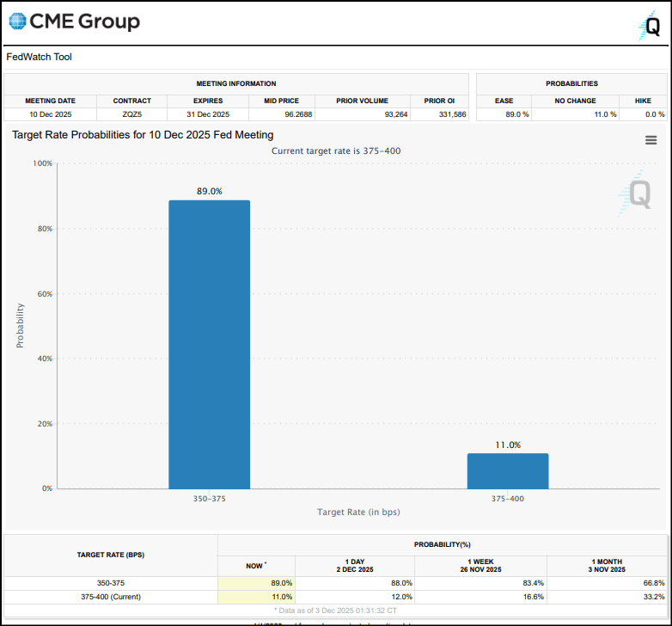The width and height of the screenshot is (672, 626).
Task: Click the 89.0% bar data label
Action: (x=209, y=191)
